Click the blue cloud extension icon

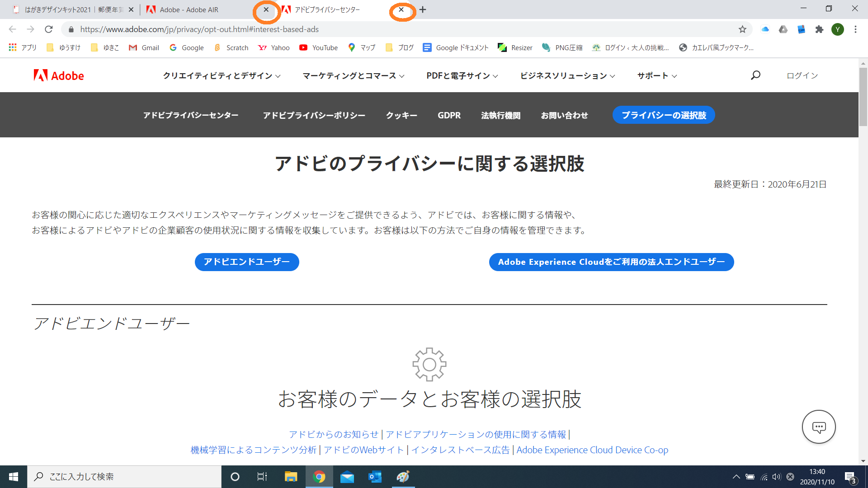pos(765,29)
